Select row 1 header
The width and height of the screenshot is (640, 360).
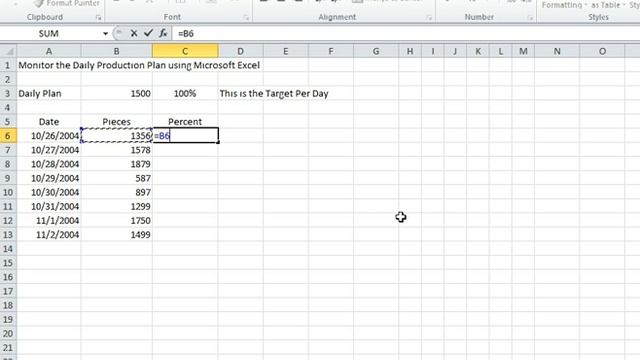coord(8,65)
